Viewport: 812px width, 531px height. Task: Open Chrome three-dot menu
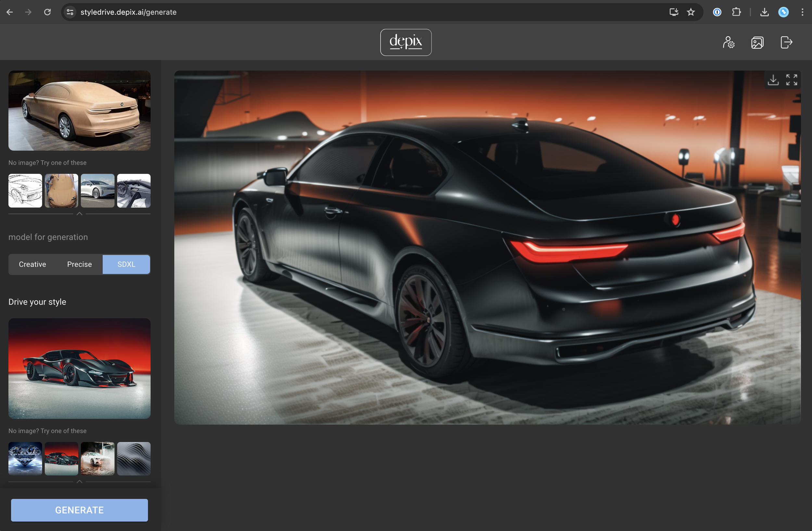click(x=802, y=12)
